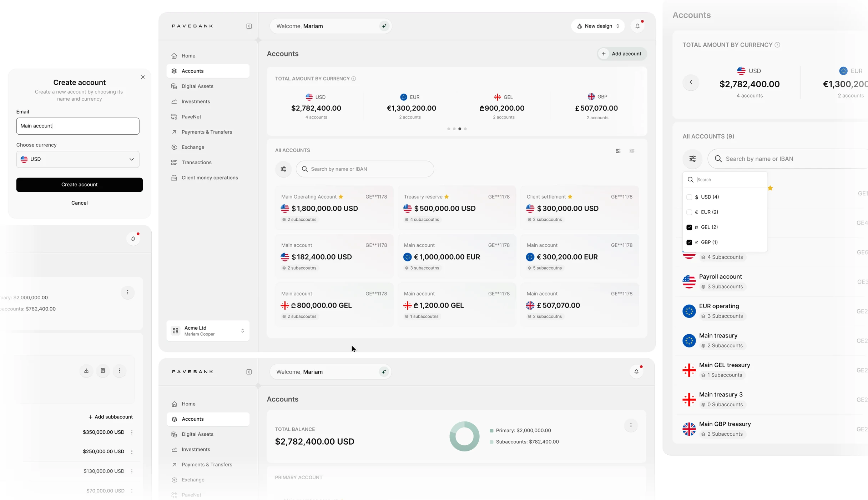Uncheck the GEL (2) filter checkbox

tap(689, 227)
